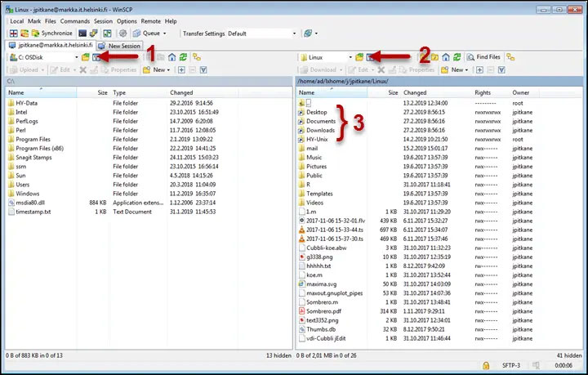This screenshot has width=588, height=375.
Task: Select the remote Desktop link folder
Action: click(x=313, y=112)
